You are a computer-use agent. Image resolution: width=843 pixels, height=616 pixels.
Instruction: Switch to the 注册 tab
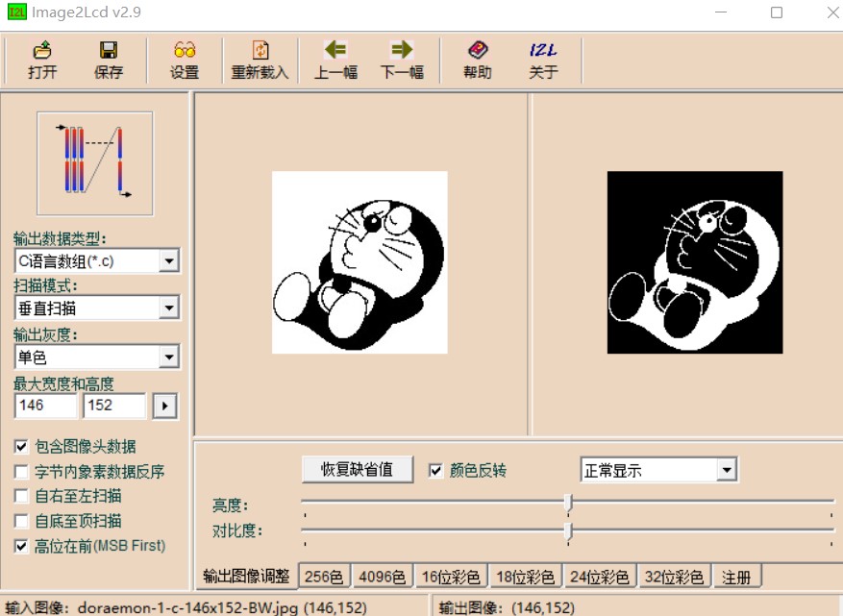click(737, 577)
